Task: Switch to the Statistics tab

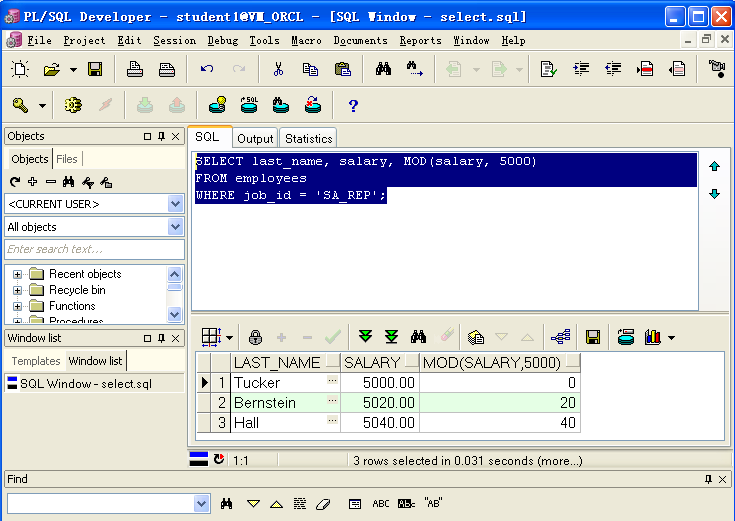Action: click(x=308, y=139)
